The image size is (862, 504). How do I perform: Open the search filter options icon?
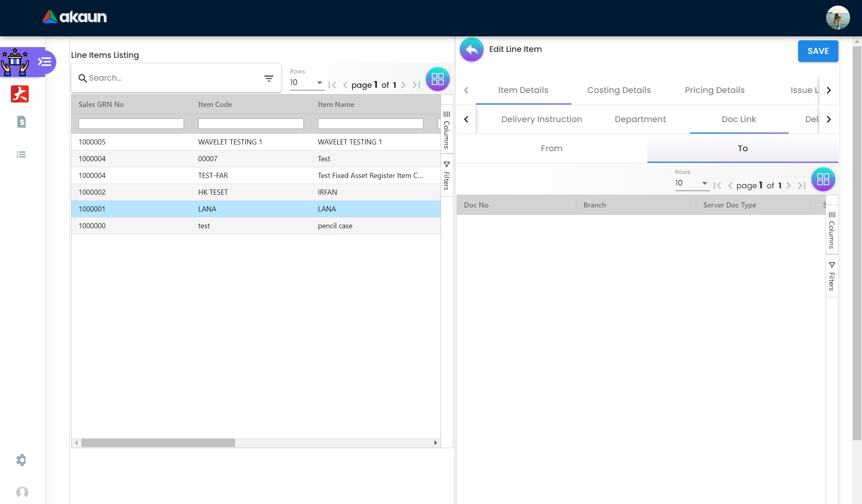click(x=269, y=78)
